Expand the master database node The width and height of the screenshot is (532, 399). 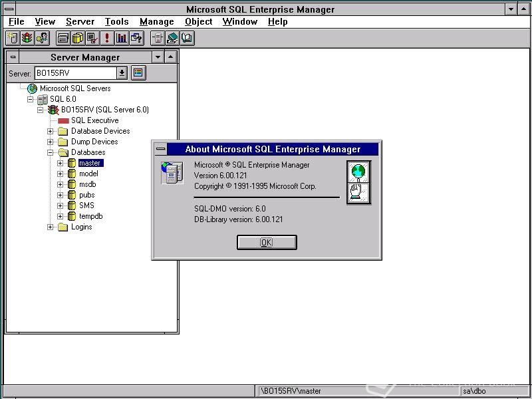pos(60,163)
